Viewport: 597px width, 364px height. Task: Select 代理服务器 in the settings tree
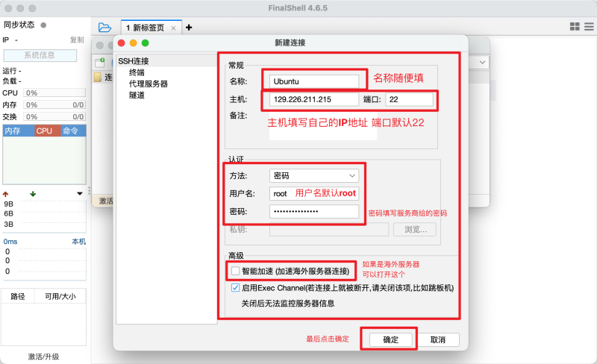(x=148, y=84)
